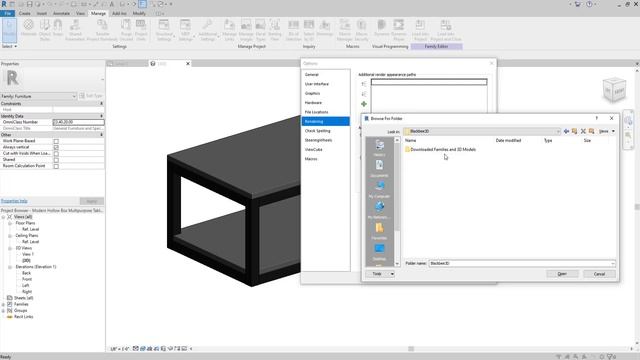Viewport: 640px width, 360px height.
Task: Toggle Room Calculation Point checkbox
Action: [x=56, y=166]
